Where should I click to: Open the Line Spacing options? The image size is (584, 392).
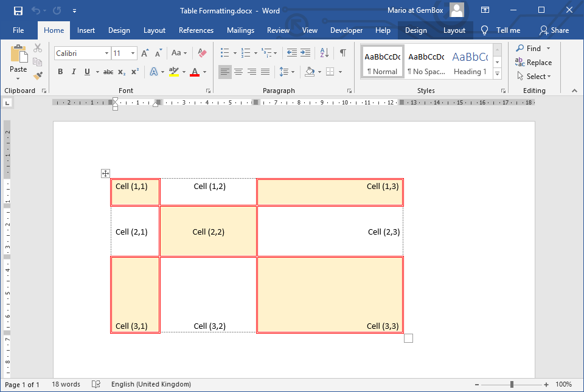click(287, 71)
